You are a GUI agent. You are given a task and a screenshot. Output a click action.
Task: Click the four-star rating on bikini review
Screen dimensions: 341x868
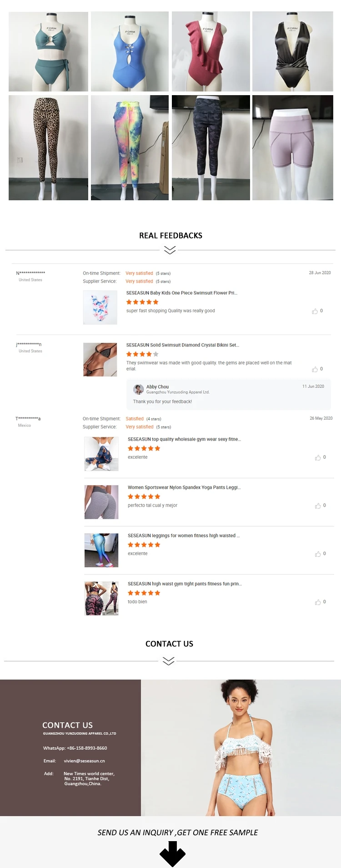tap(142, 354)
